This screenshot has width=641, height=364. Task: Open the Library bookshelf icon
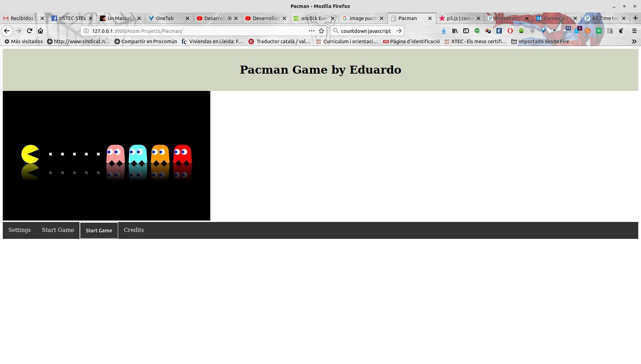point(455,31)
